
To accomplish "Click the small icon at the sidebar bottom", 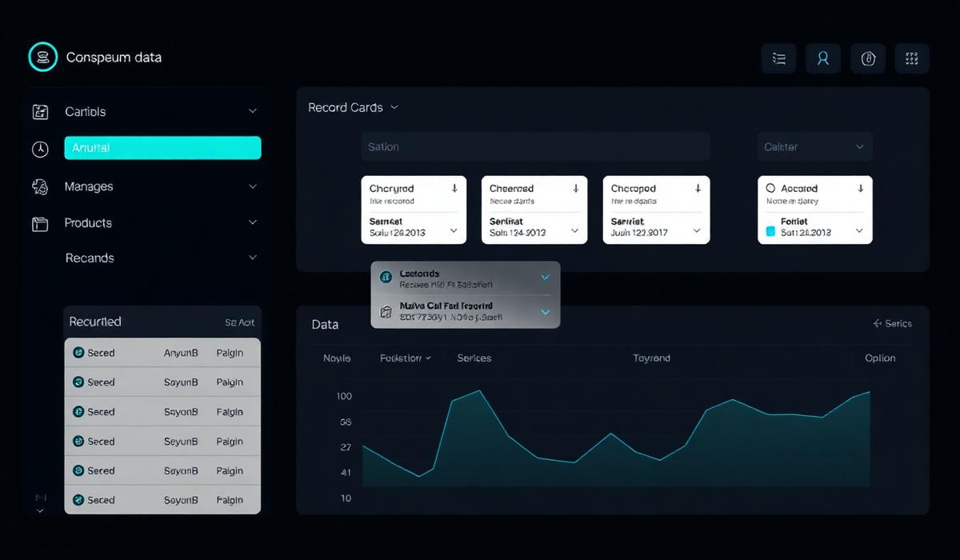I will click(x=40, y=497).
